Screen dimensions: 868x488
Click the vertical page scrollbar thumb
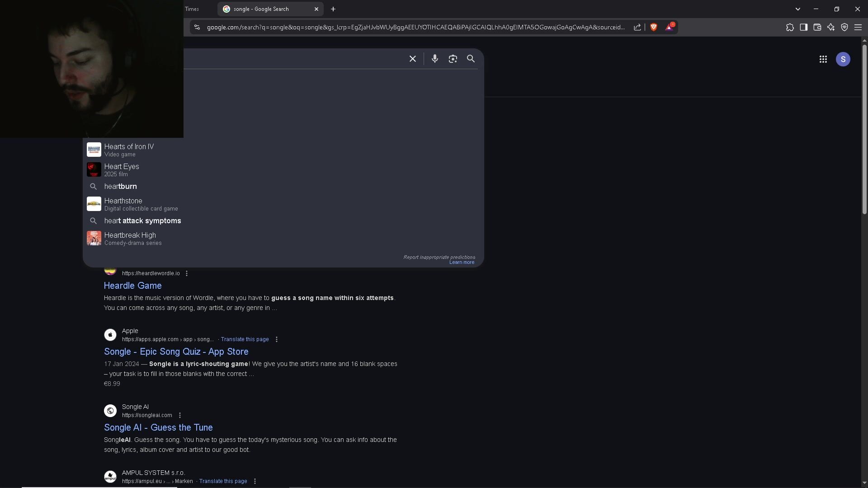[864, 129]
